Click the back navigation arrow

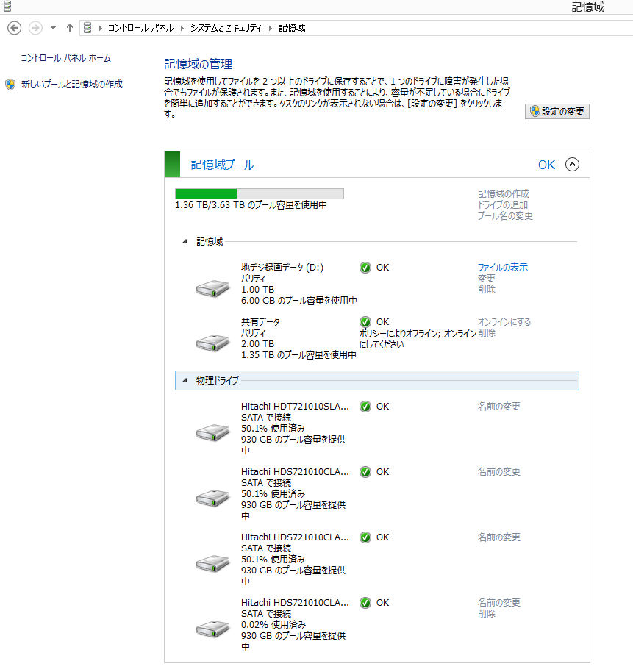[13, 27]
